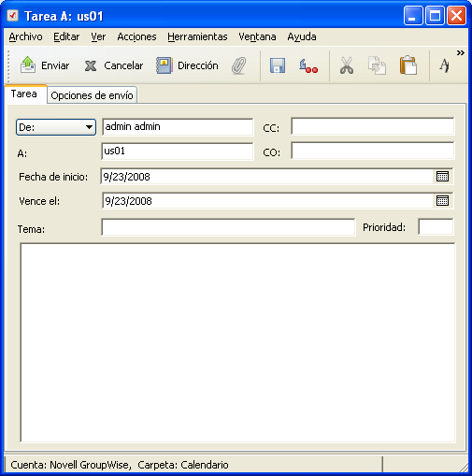The height and width of the screenshot is (476, 472).
Task: Minimize the Tarea window
Action: pyautogui.click(x=413, y=16)
